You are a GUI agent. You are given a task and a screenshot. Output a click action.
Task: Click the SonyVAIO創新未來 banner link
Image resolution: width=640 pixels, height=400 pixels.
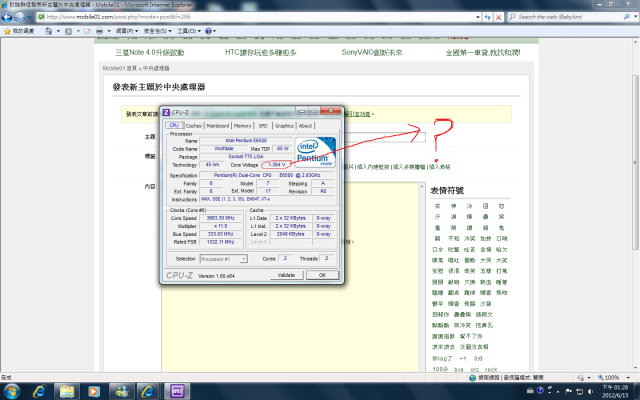click(372, 52)
